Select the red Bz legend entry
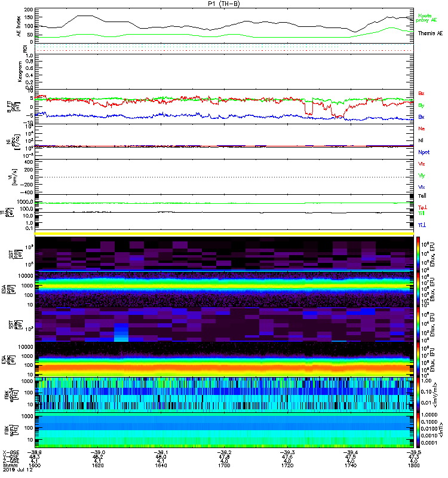Image resolution: width=448 pixels, height=478 pixels. point(421,93)
